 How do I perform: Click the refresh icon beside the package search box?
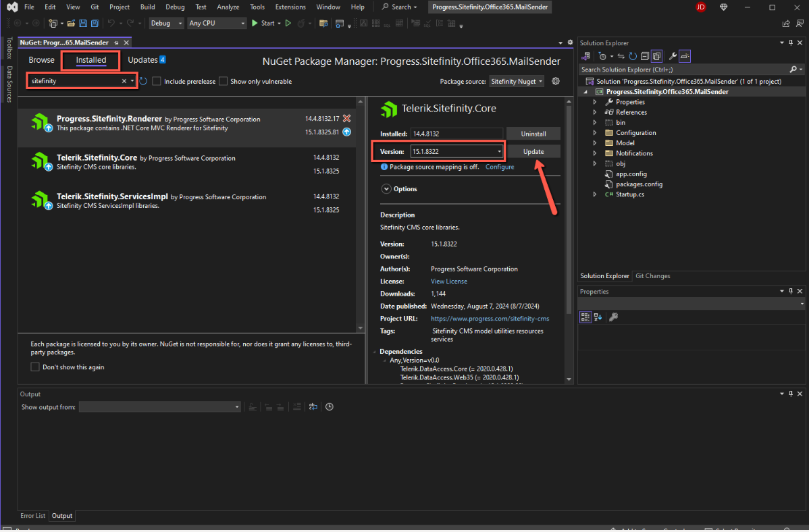click(143, 81)
